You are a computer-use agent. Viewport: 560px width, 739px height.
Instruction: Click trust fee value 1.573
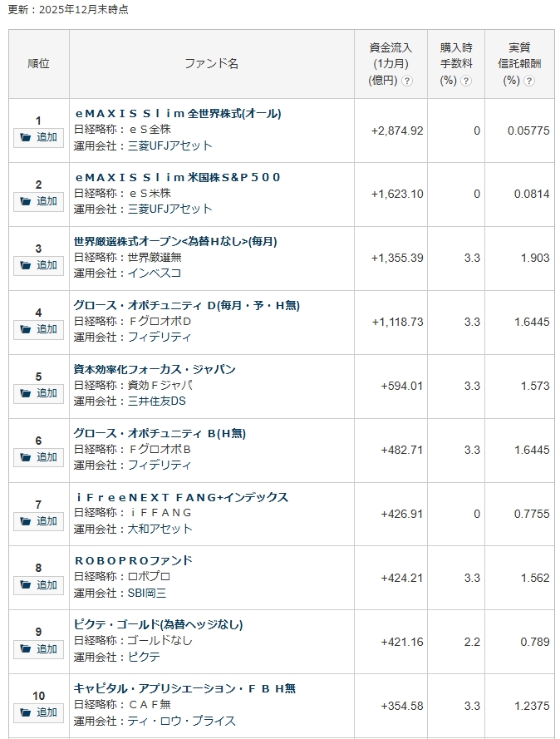pos(535,387)
